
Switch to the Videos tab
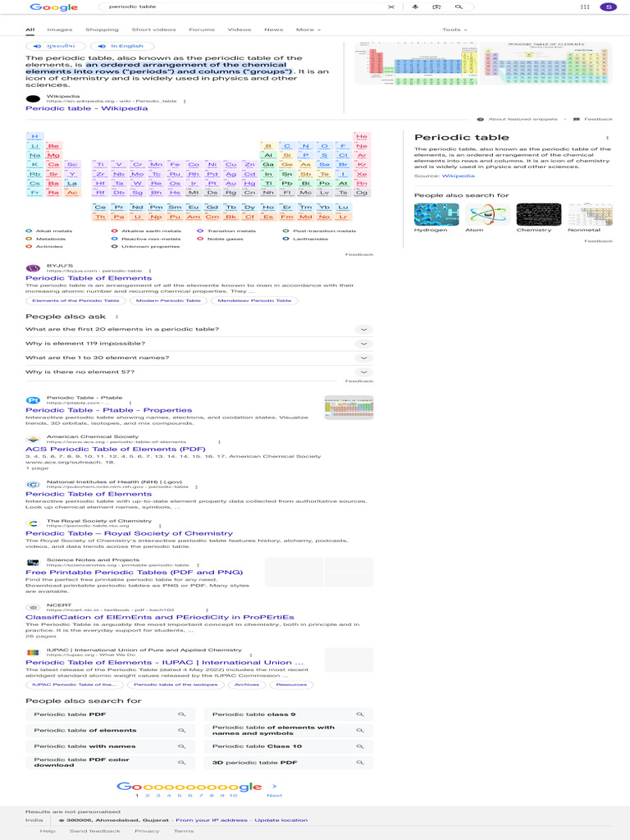click(x=240, y=30)
